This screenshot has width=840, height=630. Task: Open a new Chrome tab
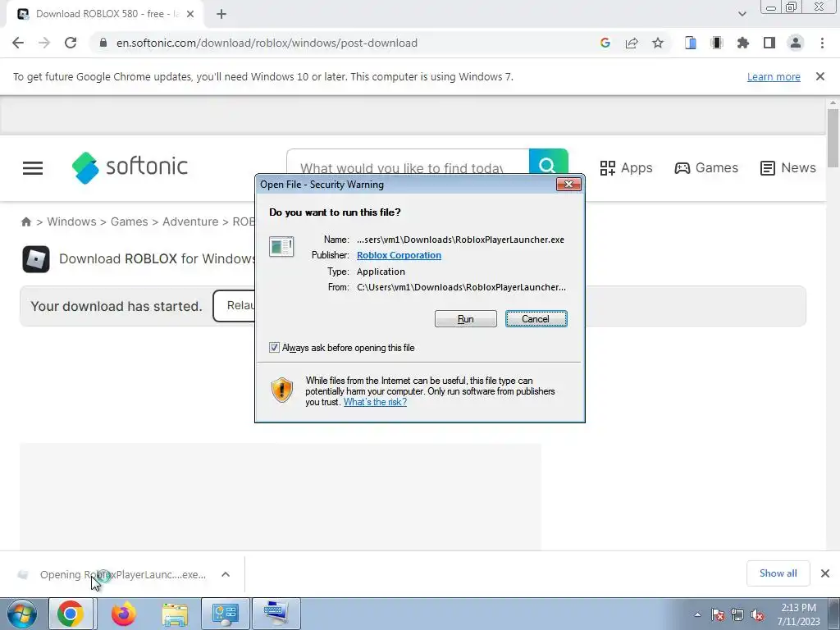[x=221, y=14]
